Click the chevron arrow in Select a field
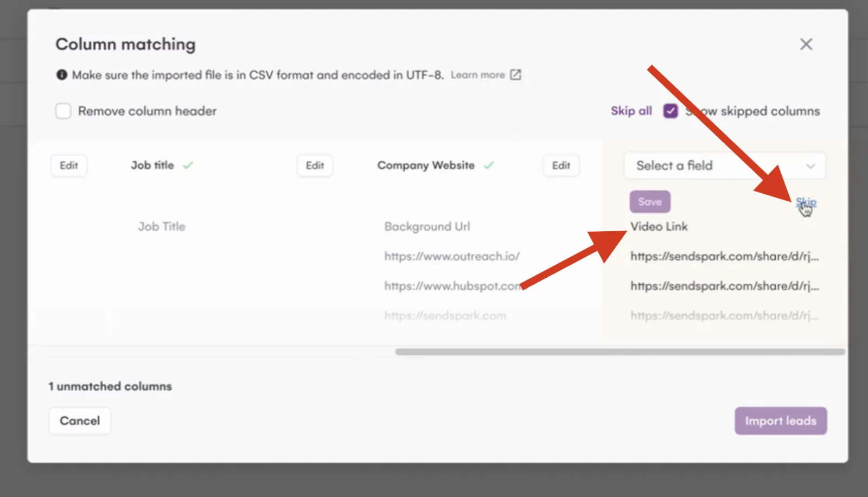Viewport: 868px width, 497px height. point(810,166)
